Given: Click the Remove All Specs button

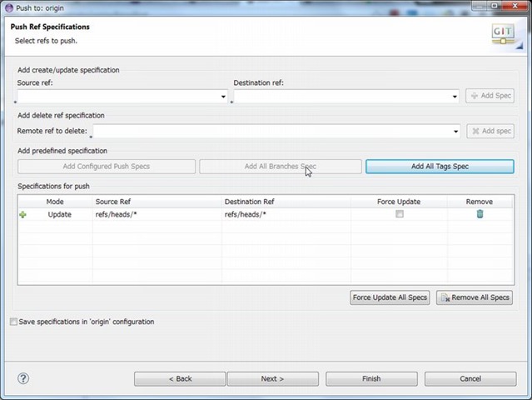Looking at the screenshot, I should point(474,297).
